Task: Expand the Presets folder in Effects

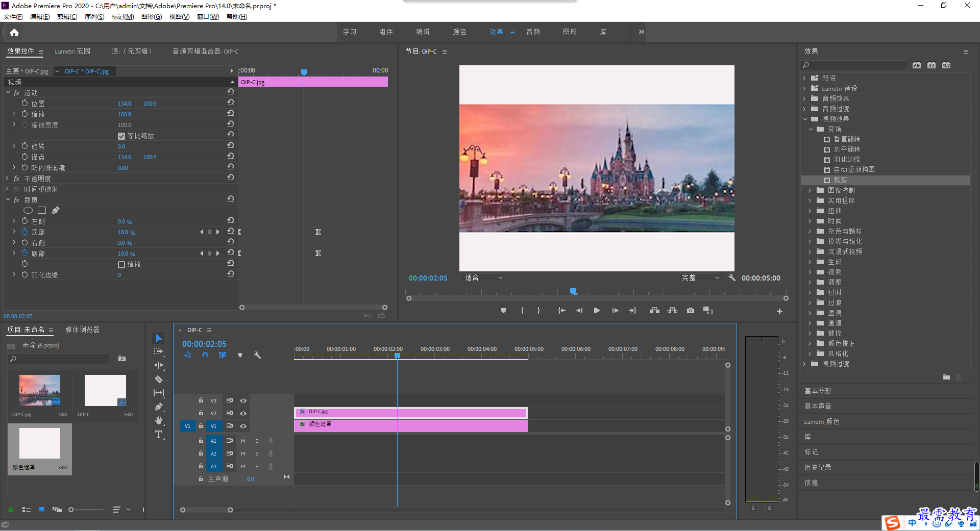Action: (x=804, y=78)
